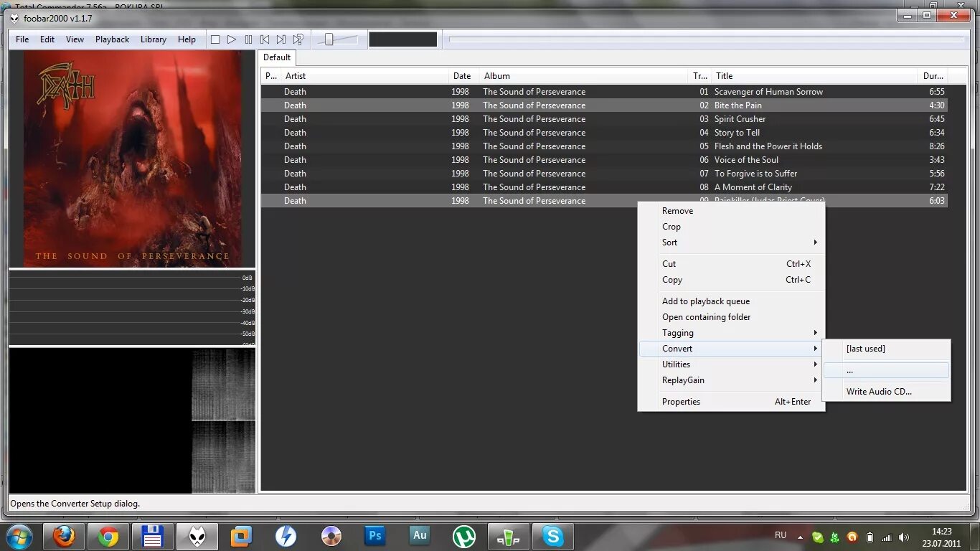Click the spectrogram visualization panel
The image size is (980, 551).
[132, 420]
